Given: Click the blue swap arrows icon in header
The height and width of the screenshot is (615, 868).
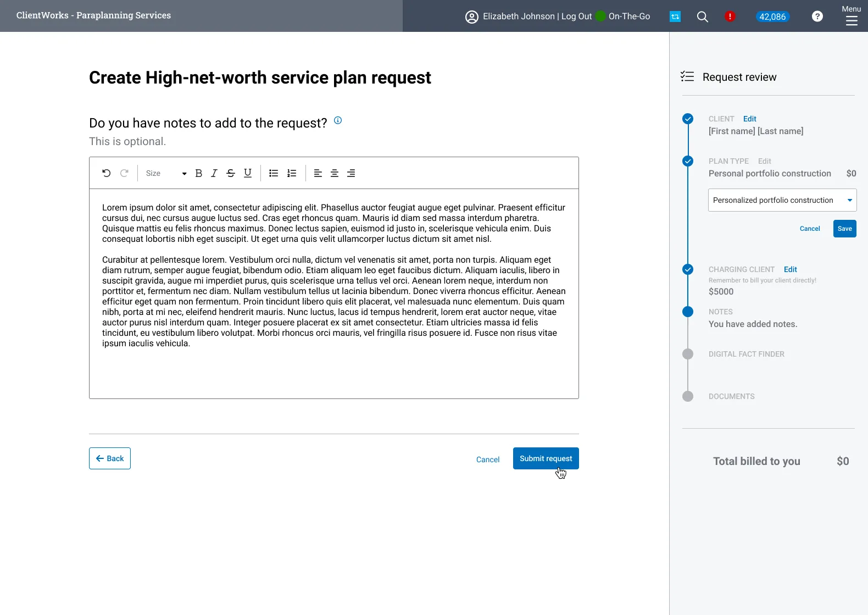Looking at the screenshot, I should click(x=675, y=17).
